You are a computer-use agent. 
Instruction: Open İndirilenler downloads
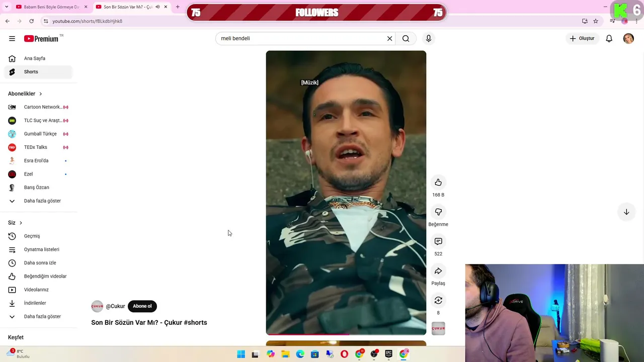[x=39, y=303]
